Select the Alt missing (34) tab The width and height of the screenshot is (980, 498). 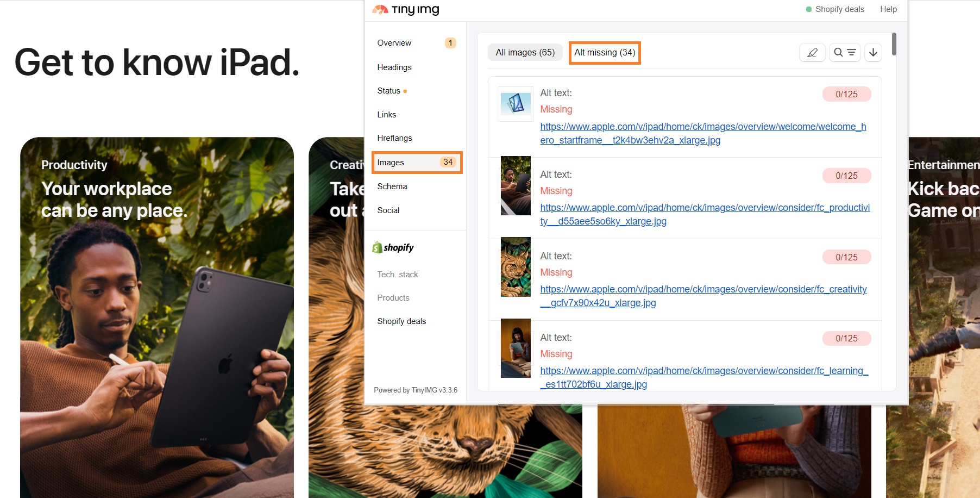605,53
